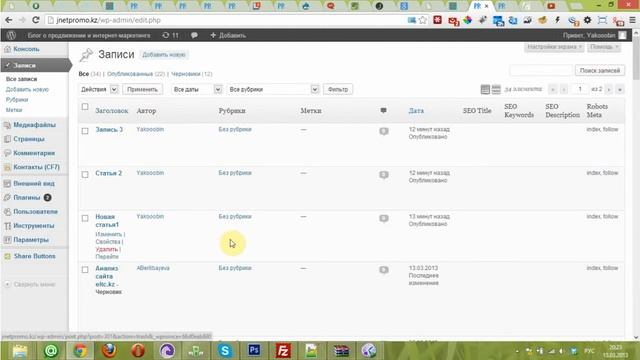This screenshot has height=360, width=640.
Task: Open Параметры in the sidebar
Action: tap(31, 240)
